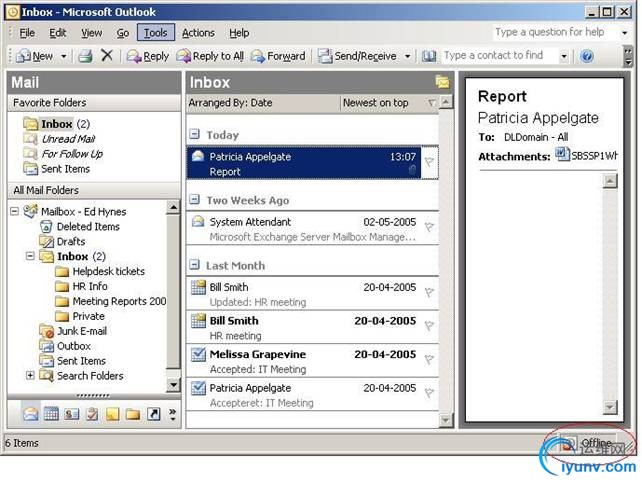Collapse the Two Weeks Ago group
642x483 pixels.
coord(194,199)
